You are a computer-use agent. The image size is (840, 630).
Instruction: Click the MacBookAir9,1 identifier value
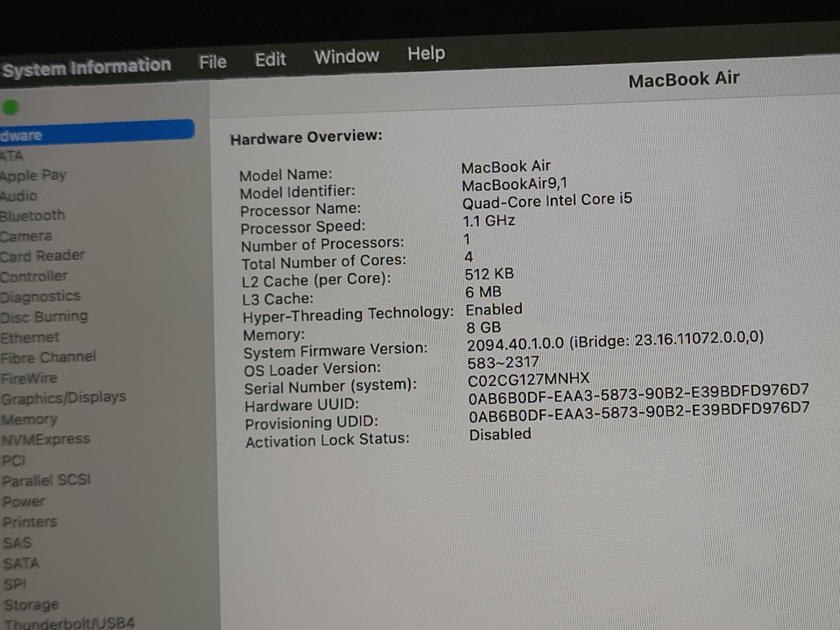click(x=514, y=184)
